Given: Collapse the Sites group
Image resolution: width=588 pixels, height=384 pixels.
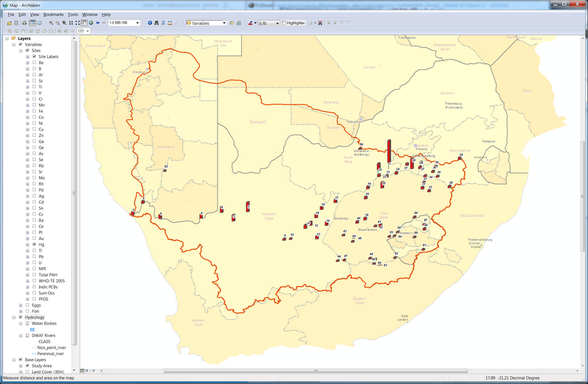Looking at the screenshot, I should (21, 50).
